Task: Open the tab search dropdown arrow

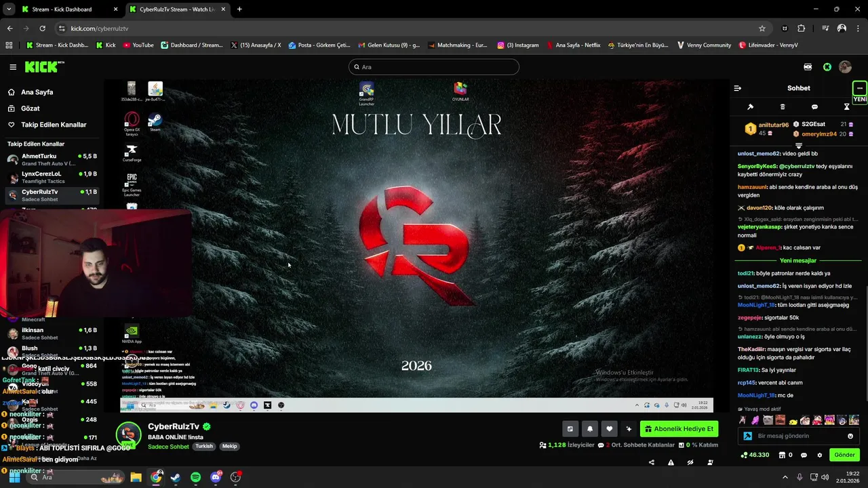Action: [9, 9]
